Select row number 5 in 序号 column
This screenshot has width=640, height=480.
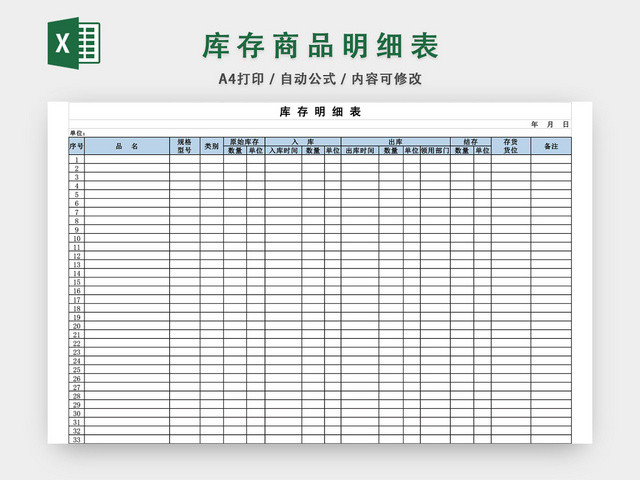76,194
